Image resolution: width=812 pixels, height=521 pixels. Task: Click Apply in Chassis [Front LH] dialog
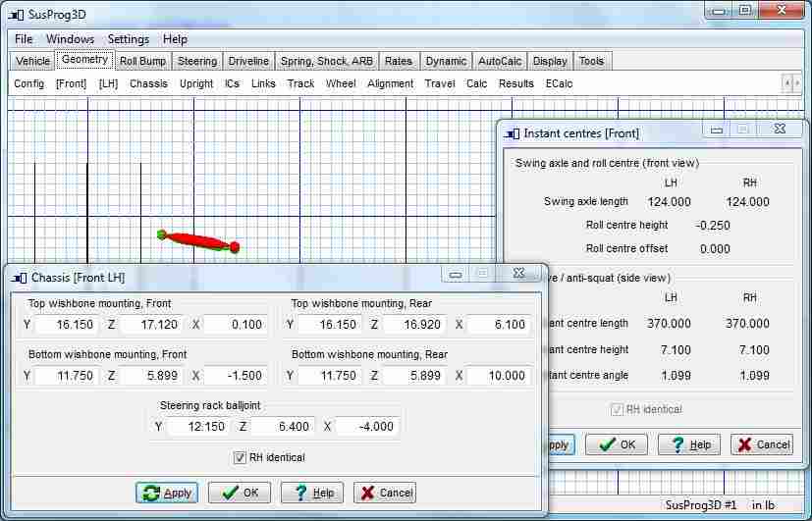pyautogui.click(x=166, y=493)
